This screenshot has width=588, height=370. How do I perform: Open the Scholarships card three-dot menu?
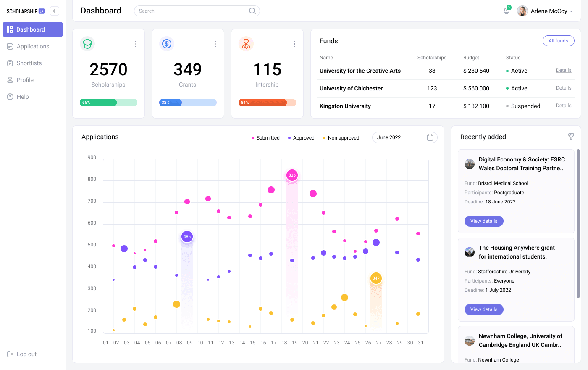pyautogui.click(x=136, y=44)
